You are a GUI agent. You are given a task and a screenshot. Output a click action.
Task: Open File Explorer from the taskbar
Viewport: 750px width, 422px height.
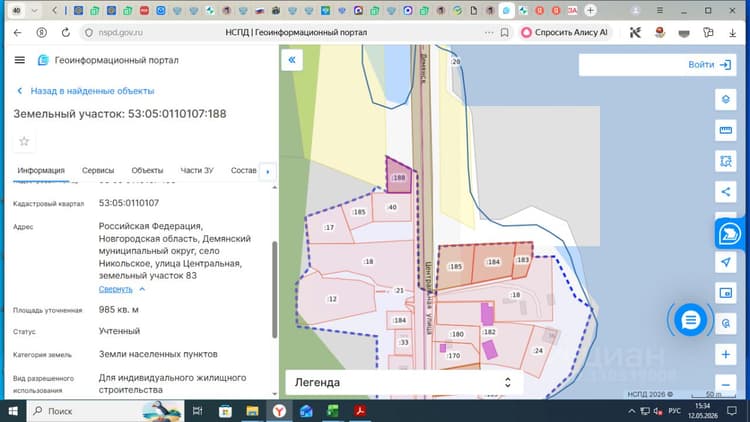click(x=252, y=411)
